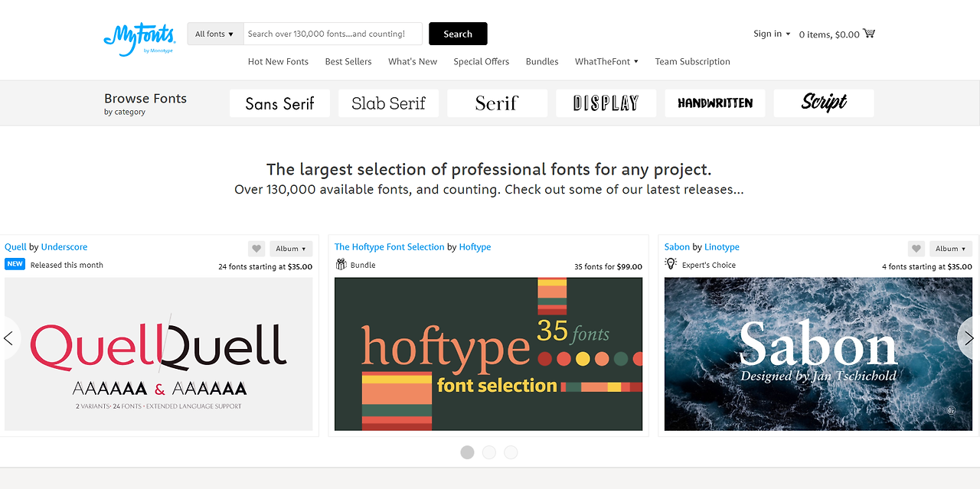Click the font search input field
Image resolution: width=980 pixels, height=489 pixels.
click(x=333, y=34)
